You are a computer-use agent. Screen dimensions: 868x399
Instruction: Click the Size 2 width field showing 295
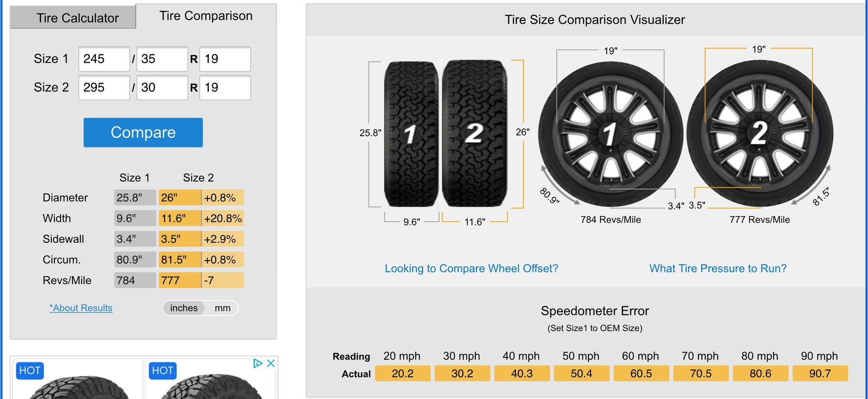coord(104,87)
